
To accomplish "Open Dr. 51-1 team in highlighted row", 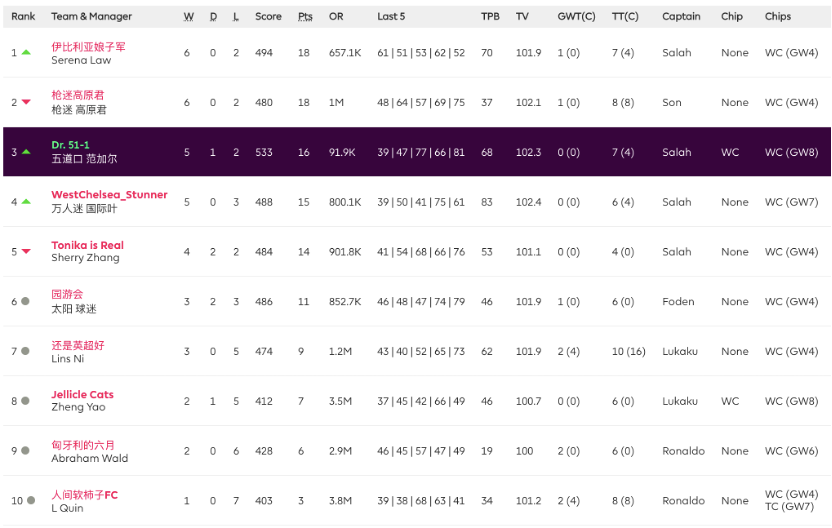I will 70,145.
